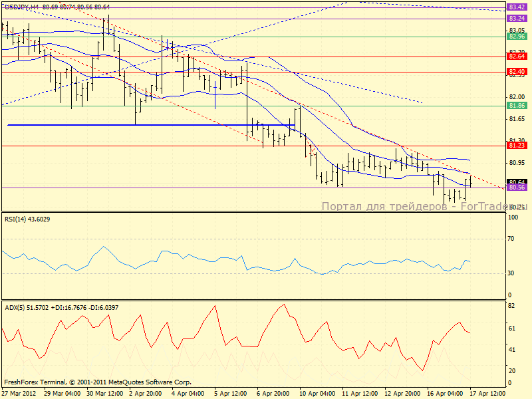Select the purple 80.56 price label
The width and height of the screenshot is (532, 399).
(517, 188)
